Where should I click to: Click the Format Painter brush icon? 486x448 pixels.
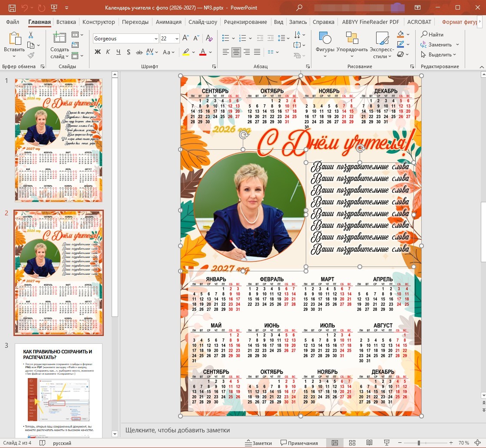31,55
